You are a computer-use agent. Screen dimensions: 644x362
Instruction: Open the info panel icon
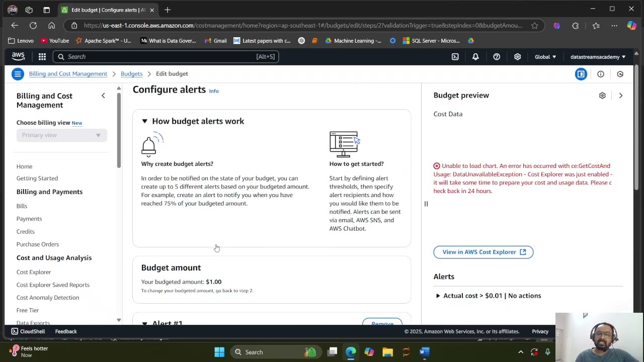pos(601,74)
